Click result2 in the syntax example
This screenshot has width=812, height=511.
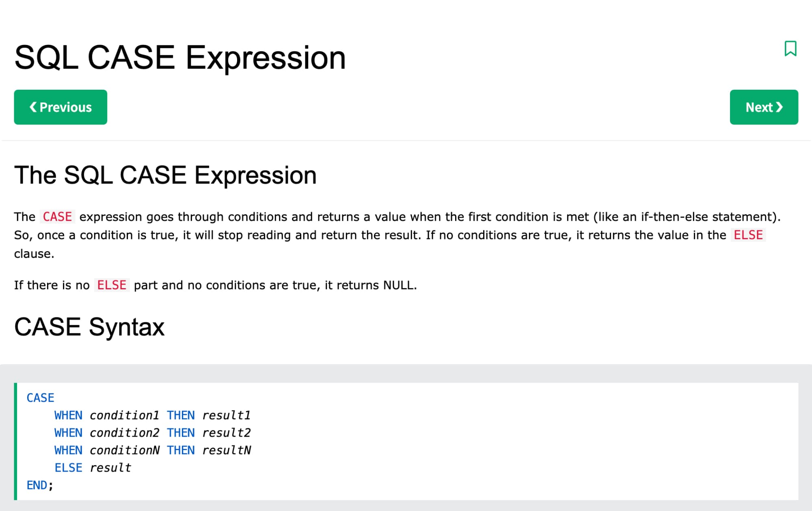tap(226, 433)
